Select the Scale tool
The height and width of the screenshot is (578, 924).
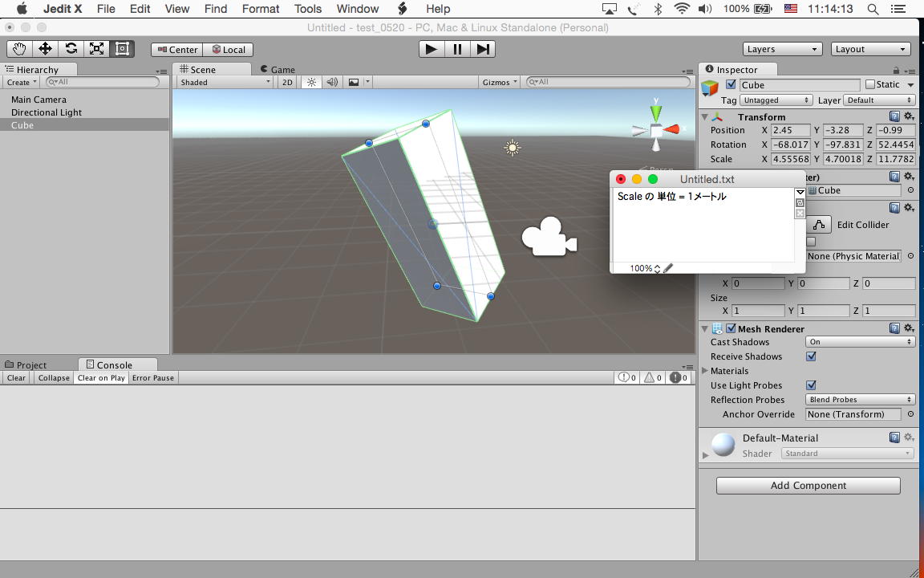coord(96,49)
